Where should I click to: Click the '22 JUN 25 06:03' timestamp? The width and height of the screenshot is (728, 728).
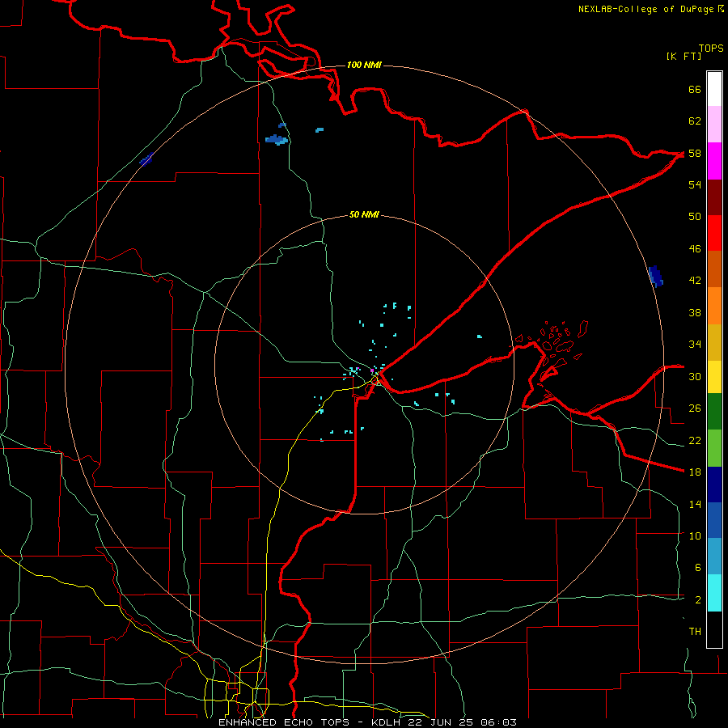pyautogui.click(x=462, y=722)
